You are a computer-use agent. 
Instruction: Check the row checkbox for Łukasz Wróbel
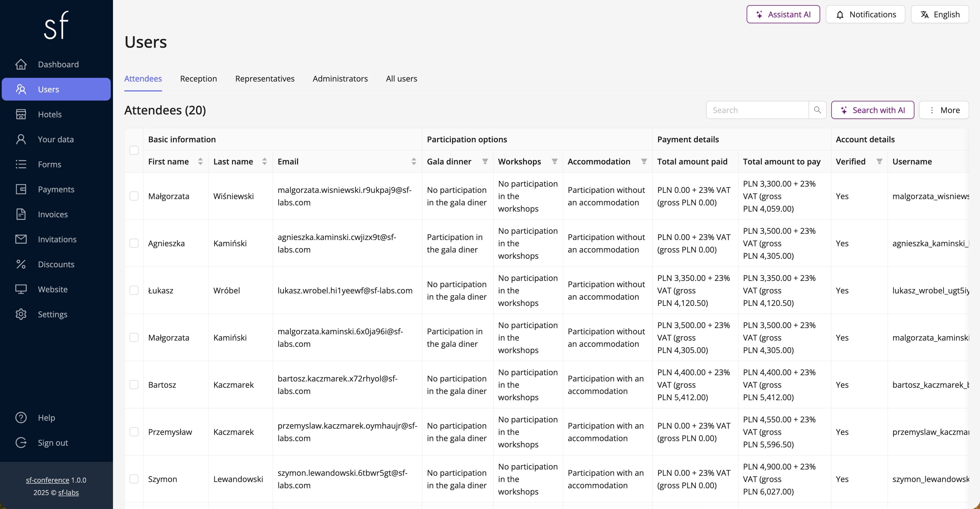click(134, 290)
